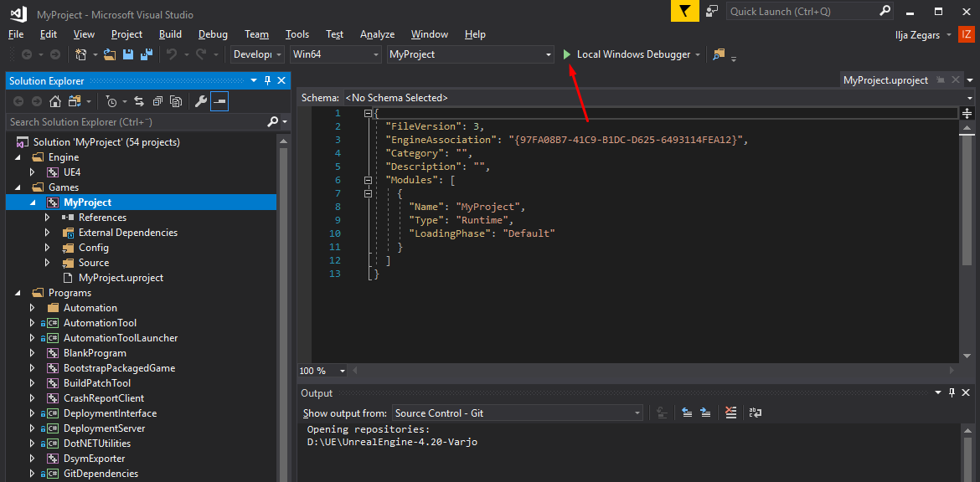Select Solution 'MyProject' (54 projects) node
Image resolution: width=980 pixels, height=482 pixels.
(106, 142)
